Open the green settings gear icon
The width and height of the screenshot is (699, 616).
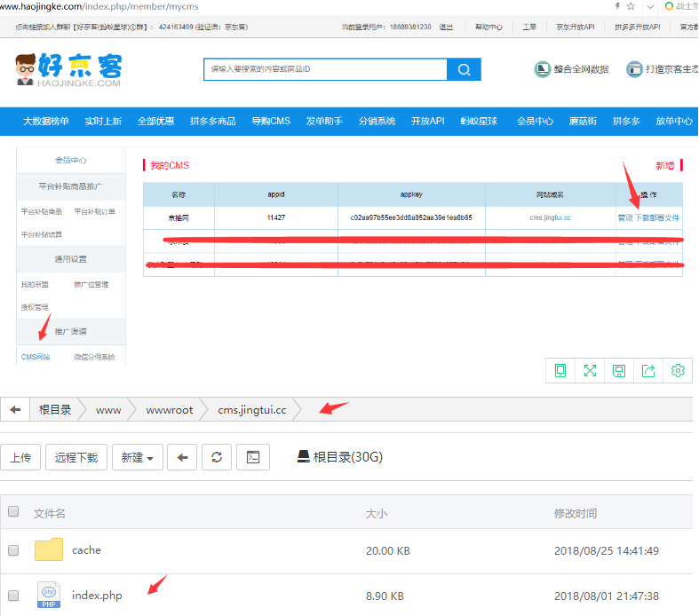pyautogui.click(x=678, y=370)
